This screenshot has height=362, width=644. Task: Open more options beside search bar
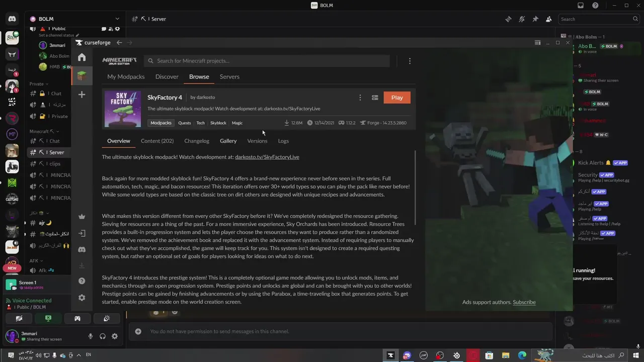[x=410, y=61]
